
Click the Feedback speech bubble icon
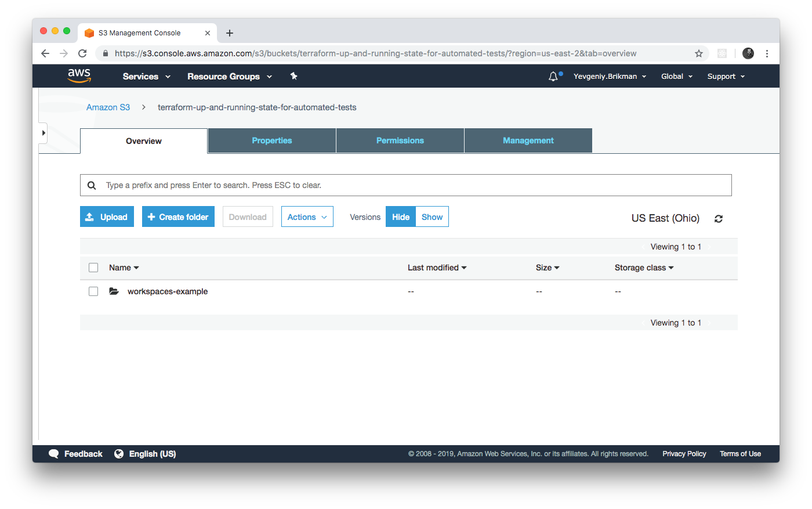click(x=54, y=453)
